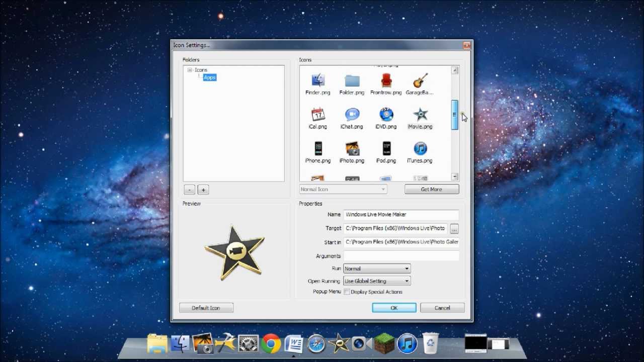Select the iDVD.png icon

point(386,119)
